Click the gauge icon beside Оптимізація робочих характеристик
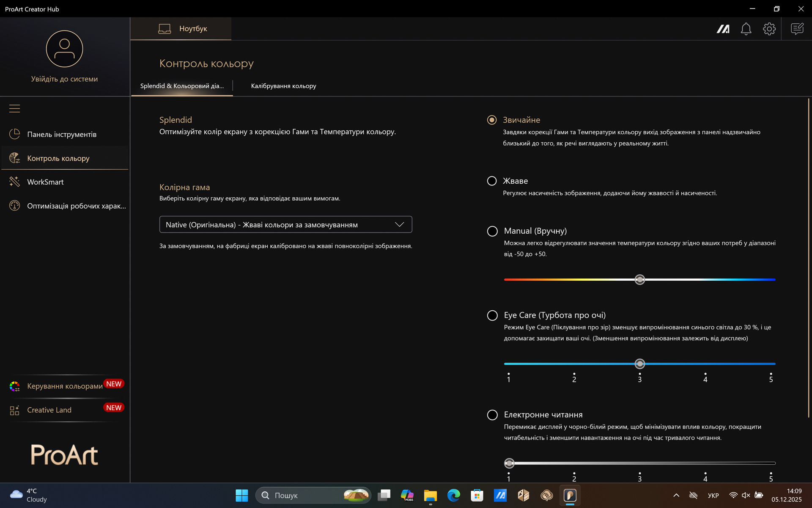The width and height of the screenshot is (812, 508). (14, 206)
